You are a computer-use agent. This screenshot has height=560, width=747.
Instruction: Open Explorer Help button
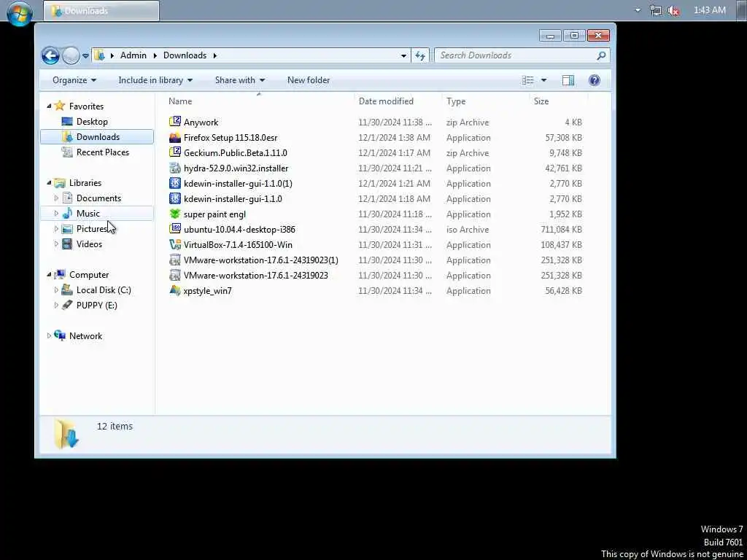594,80
